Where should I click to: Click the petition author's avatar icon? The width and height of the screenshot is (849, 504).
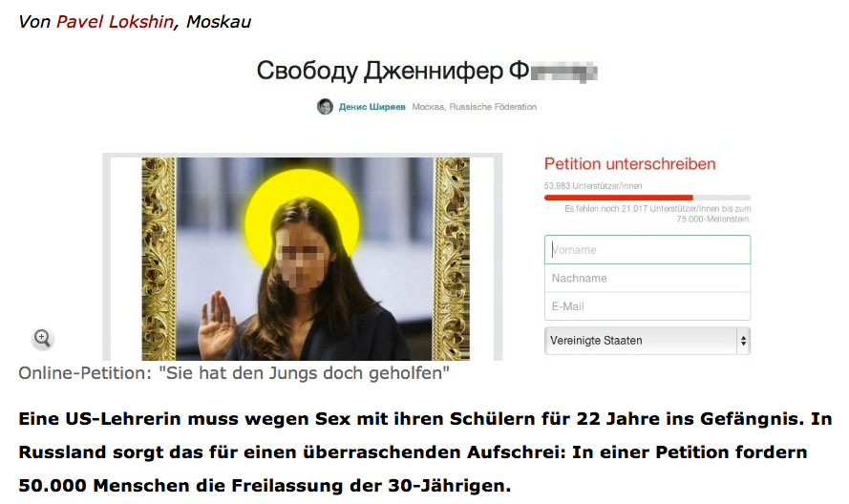tap(325, 107)
